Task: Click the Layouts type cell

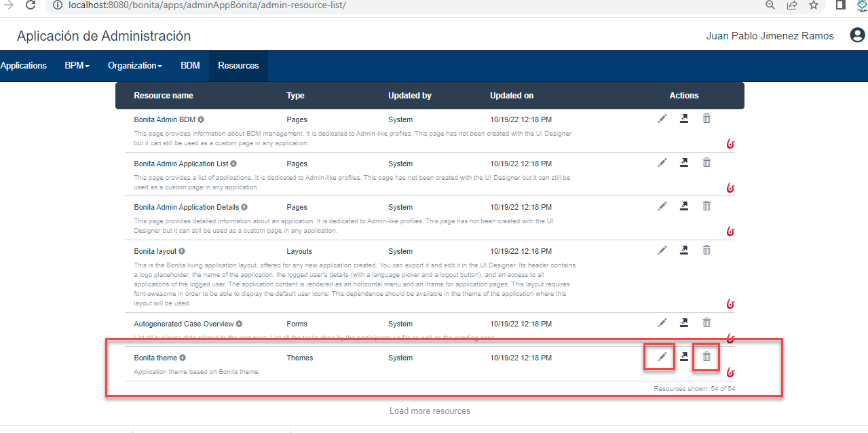Action: point(299,251)
